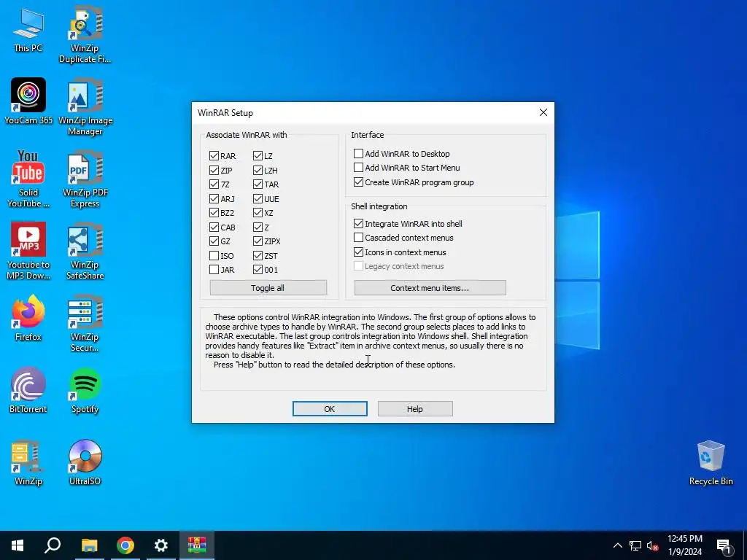Toggle the GZ association checkbox

click(214, 241)
